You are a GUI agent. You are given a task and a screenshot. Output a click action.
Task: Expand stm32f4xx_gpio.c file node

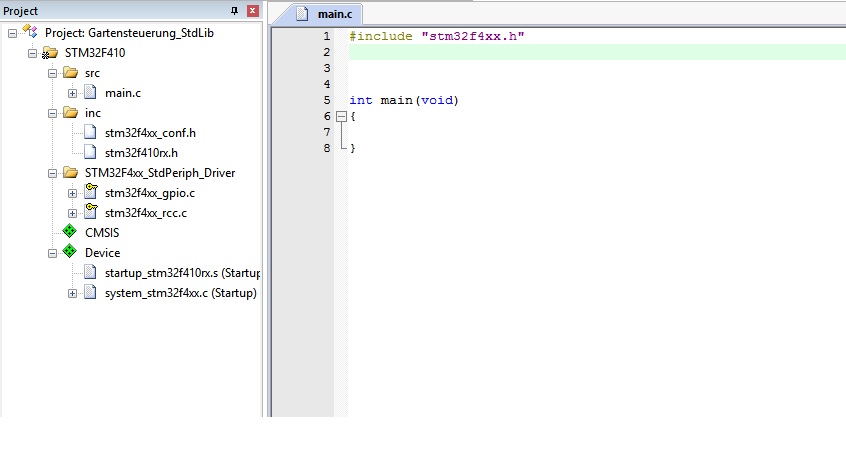pos(72,193)
